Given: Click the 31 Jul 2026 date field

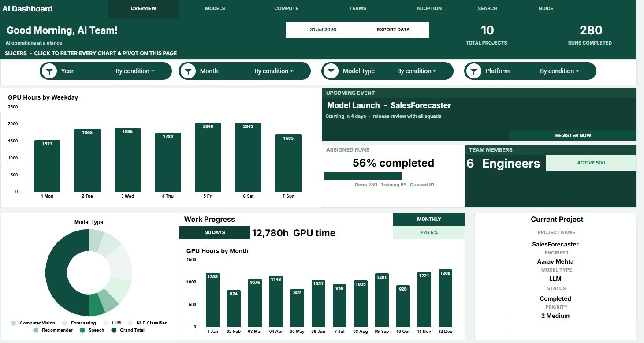Looking at the screenshot, I should (323, 30).
